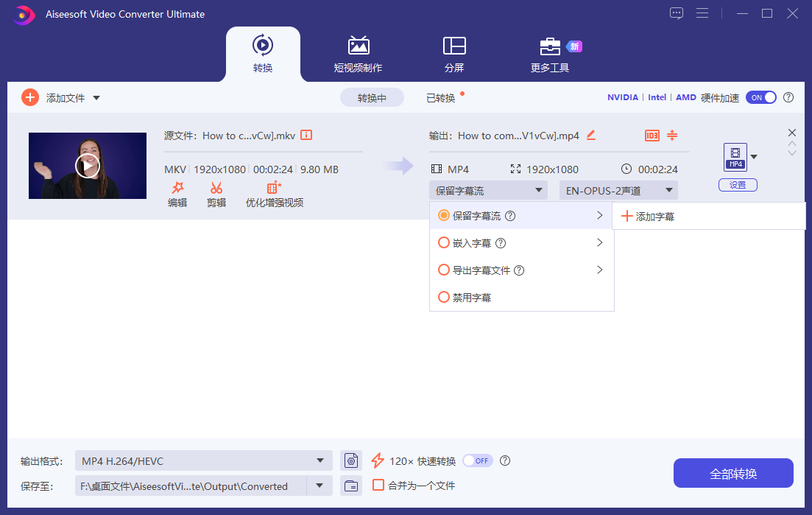Screen dimensions: 812x515
Task: Open the output folder icon near 保存至
Action: [x=351, y=486]
